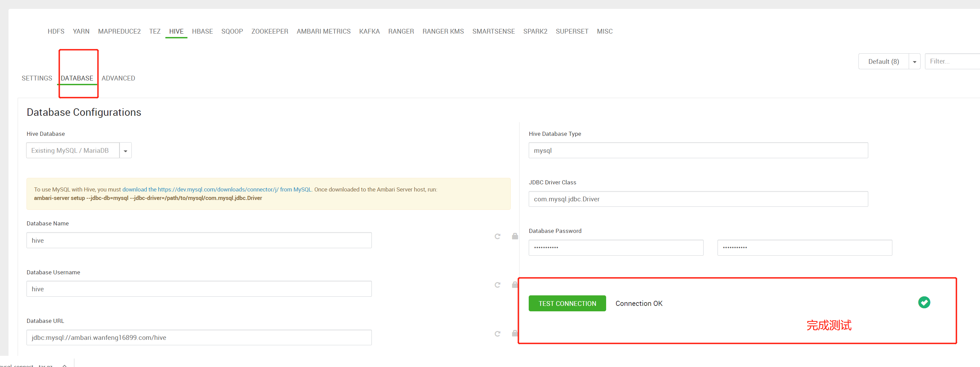The image size is (980, 367).
Task: Click into the Database URL input field
Action: [199, 337]
